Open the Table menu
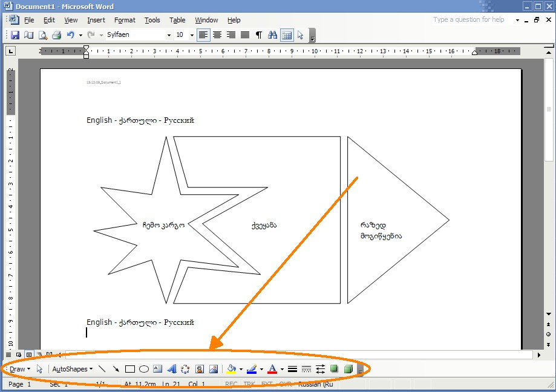Viewport: 556px width, 392px height. [177, 20]
